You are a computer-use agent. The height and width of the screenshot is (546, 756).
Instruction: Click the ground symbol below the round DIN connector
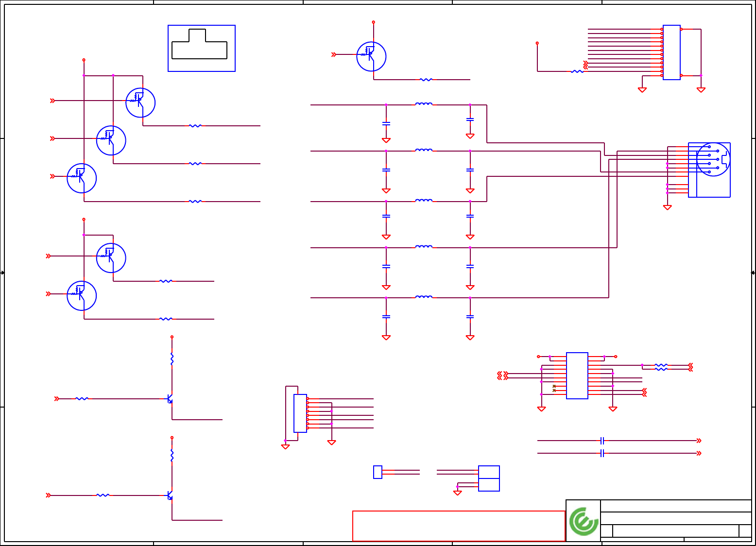click(x=667, y=207)
